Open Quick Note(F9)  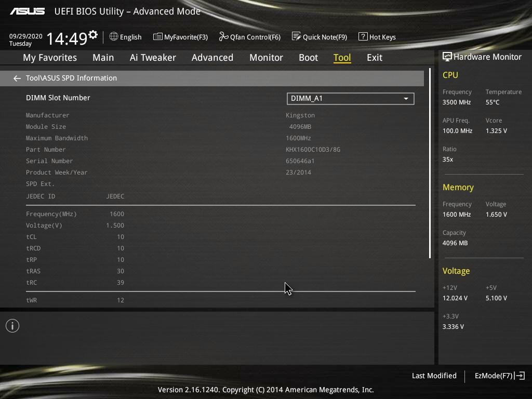[320, 37]
